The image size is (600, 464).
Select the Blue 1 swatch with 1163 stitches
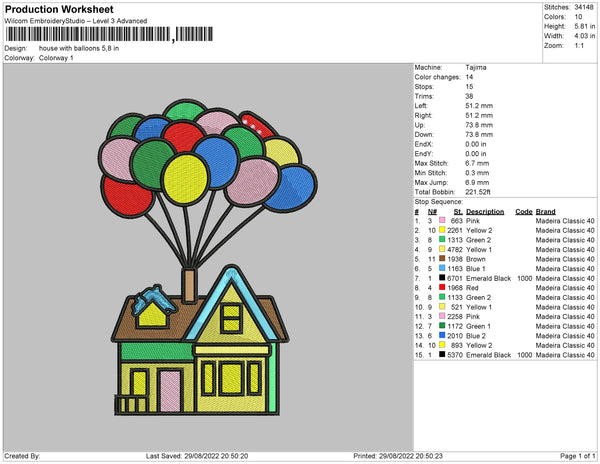point(442,268)
